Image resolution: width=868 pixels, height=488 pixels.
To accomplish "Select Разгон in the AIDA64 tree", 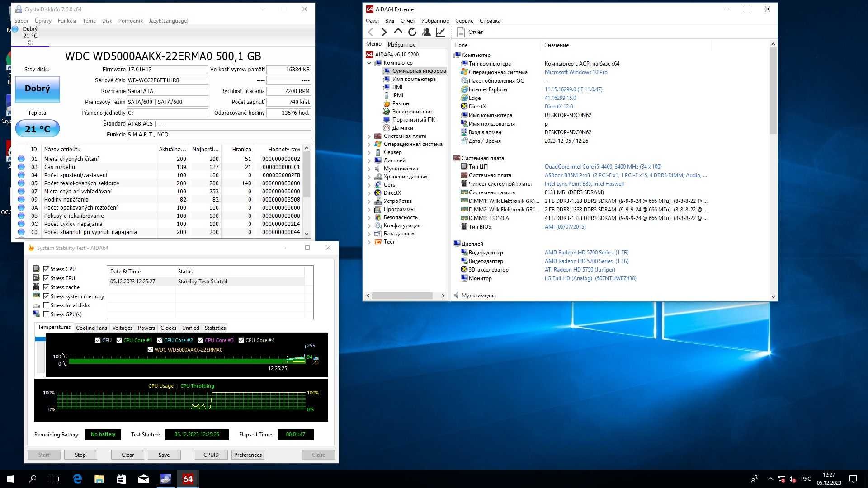I will tap(401, 103).
